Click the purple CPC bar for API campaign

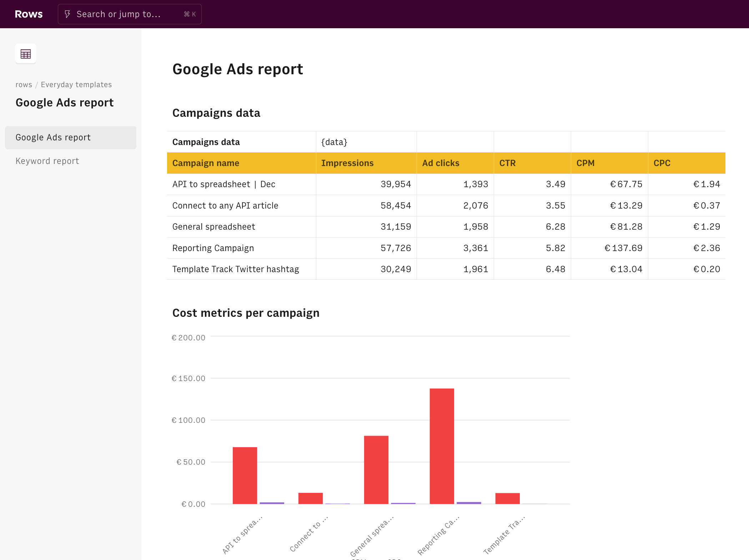(272, 503)
